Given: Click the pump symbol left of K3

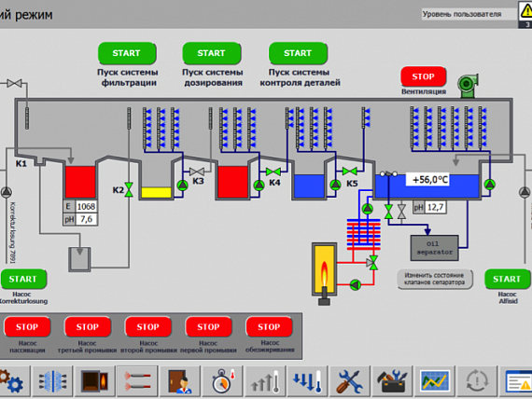Looking at the screenshot, I should (183, 186).
